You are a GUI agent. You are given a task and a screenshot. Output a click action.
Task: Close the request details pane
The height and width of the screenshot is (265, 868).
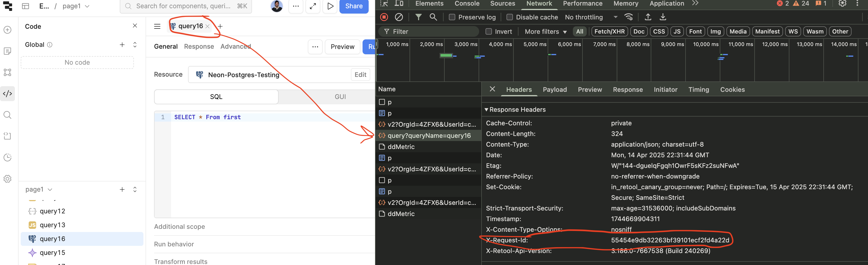tap(492, 89)
